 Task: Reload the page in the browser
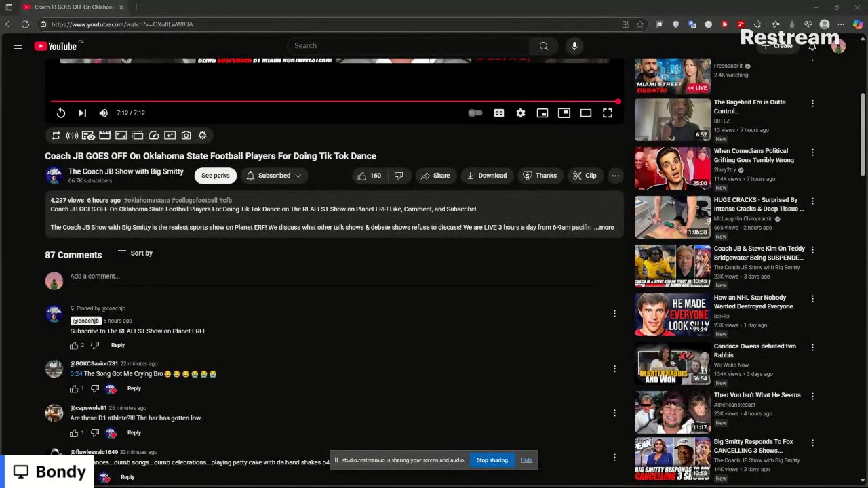[25, 24]
